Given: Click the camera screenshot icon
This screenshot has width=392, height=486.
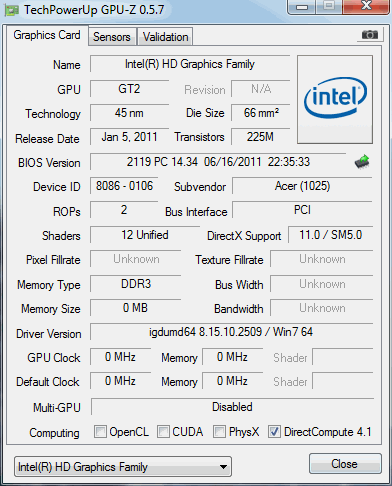Looking at the screenshot, I should coord(369,34).
